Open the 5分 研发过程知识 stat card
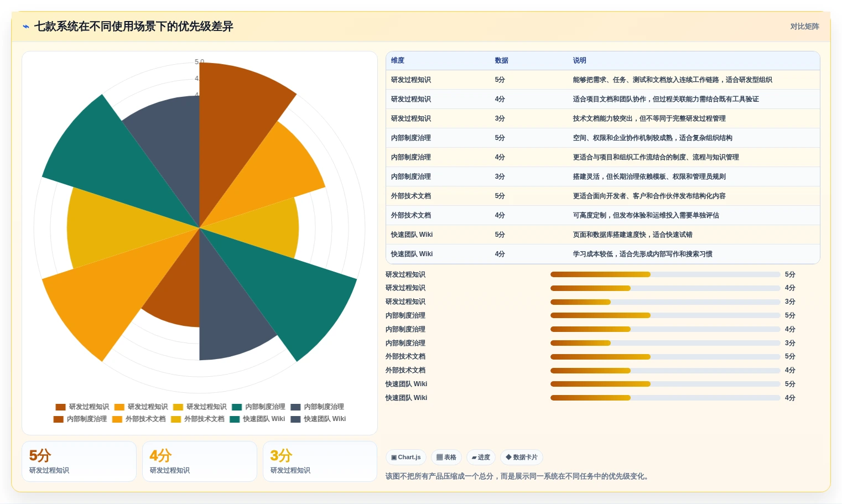842x504 pixels. click(79, 461)
